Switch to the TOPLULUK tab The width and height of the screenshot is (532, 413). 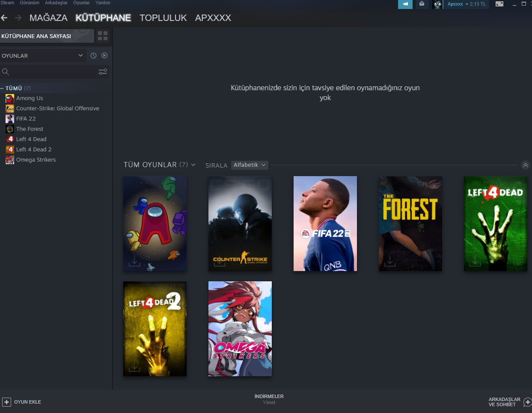pos(163,18)
